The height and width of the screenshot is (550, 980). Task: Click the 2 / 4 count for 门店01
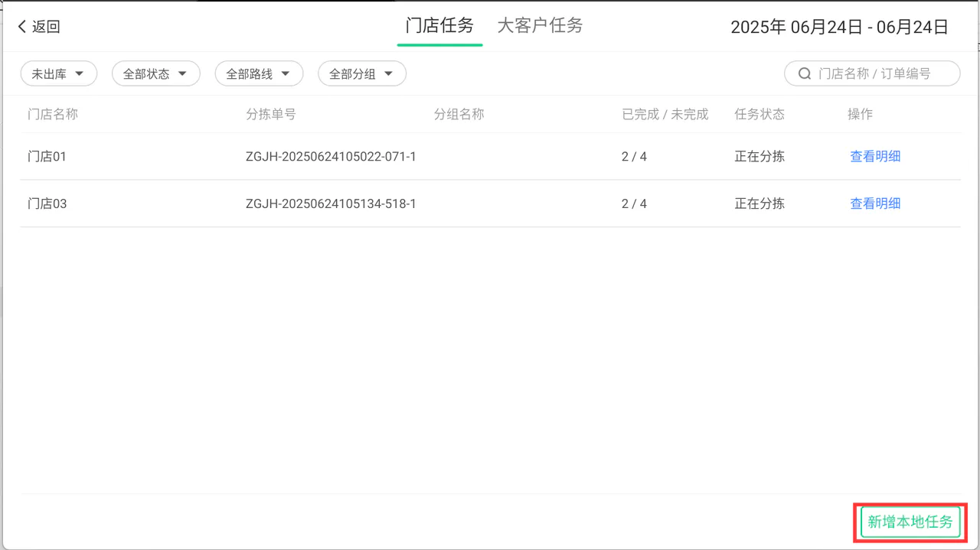pos(634,156)
